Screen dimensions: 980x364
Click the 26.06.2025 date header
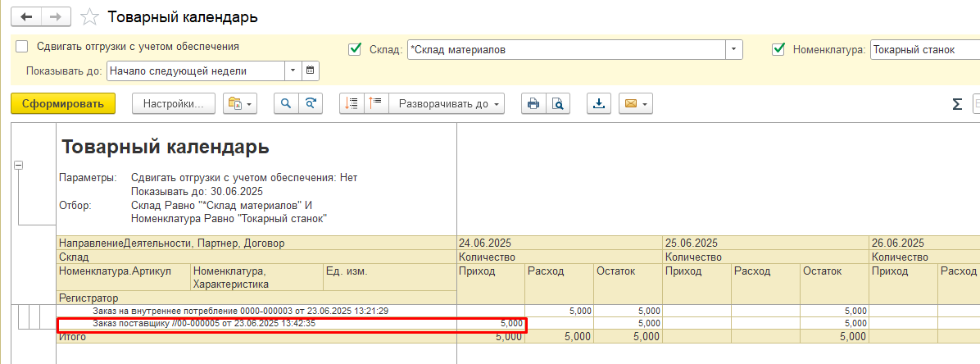click(x=924, y=243)
